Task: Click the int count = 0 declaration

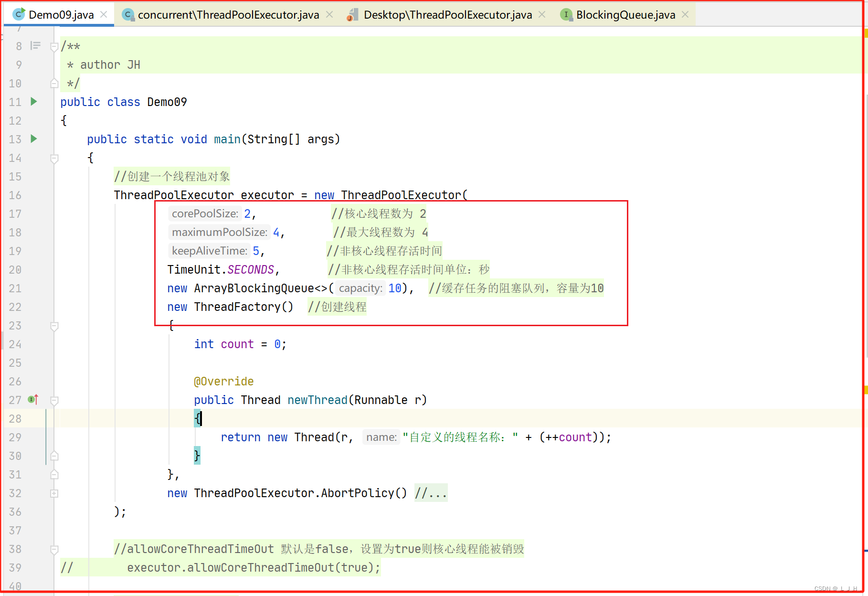Action: [x=240, y=344]
